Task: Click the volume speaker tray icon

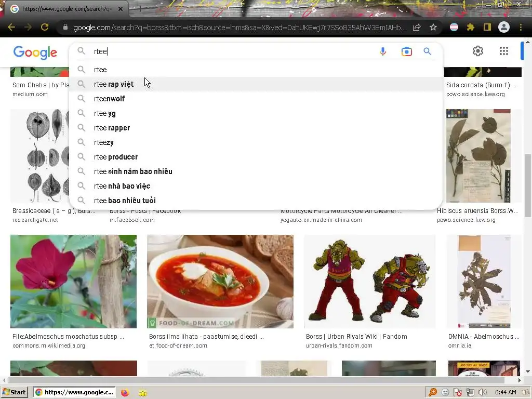Action: coord(482,393)
